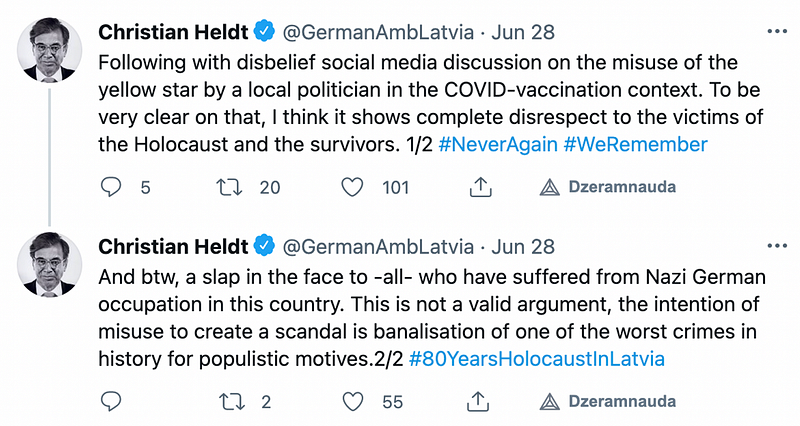Share the first tweet
This screenshot has width=800, height=426.
pos(479,187)
